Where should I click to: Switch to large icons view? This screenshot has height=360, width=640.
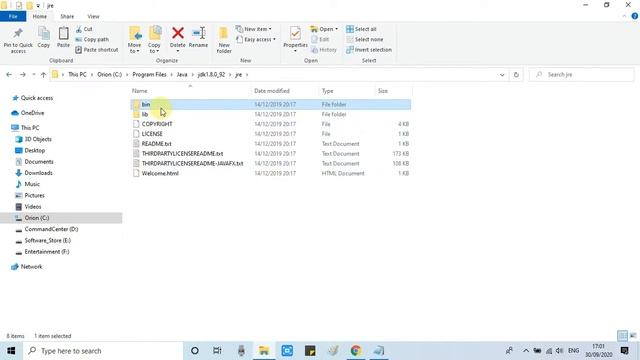click(633, 336)
